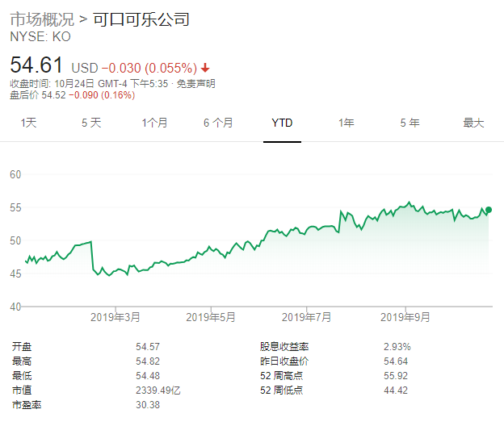This screenshot has height=426, width=504.
Task: Click the 市值 value 2339.49亿
Action: [x=158, y=391]
